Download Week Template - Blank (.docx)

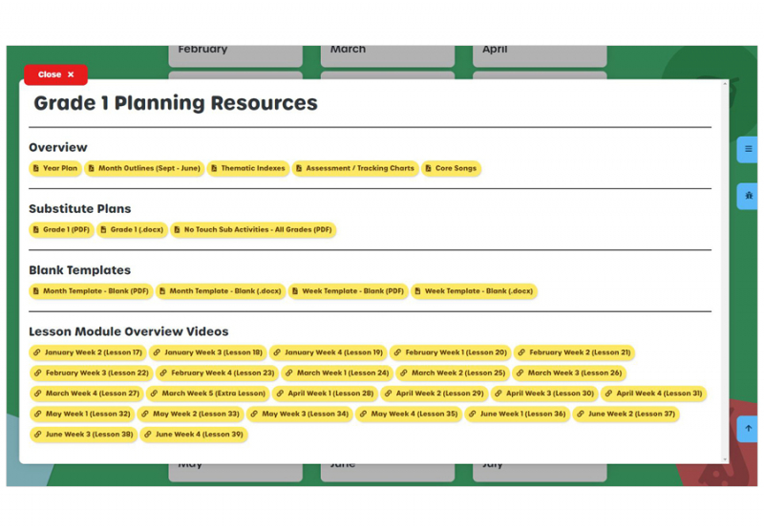coord(474,291)
